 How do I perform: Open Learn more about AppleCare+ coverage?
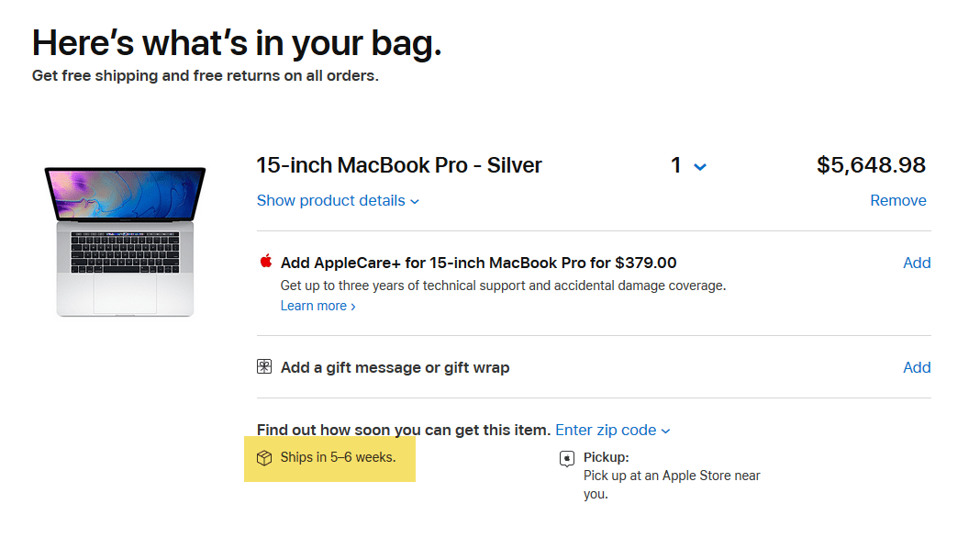(315, 305)
